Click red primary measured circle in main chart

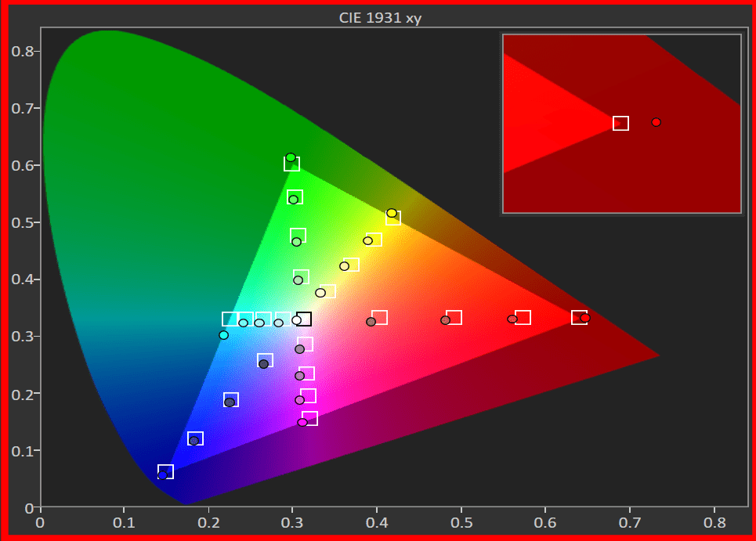point(585,318)
